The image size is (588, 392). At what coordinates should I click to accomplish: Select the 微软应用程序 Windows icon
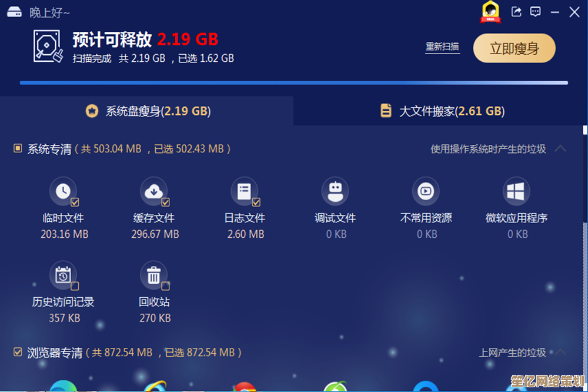pyautogui.click(x=516, y=191)
